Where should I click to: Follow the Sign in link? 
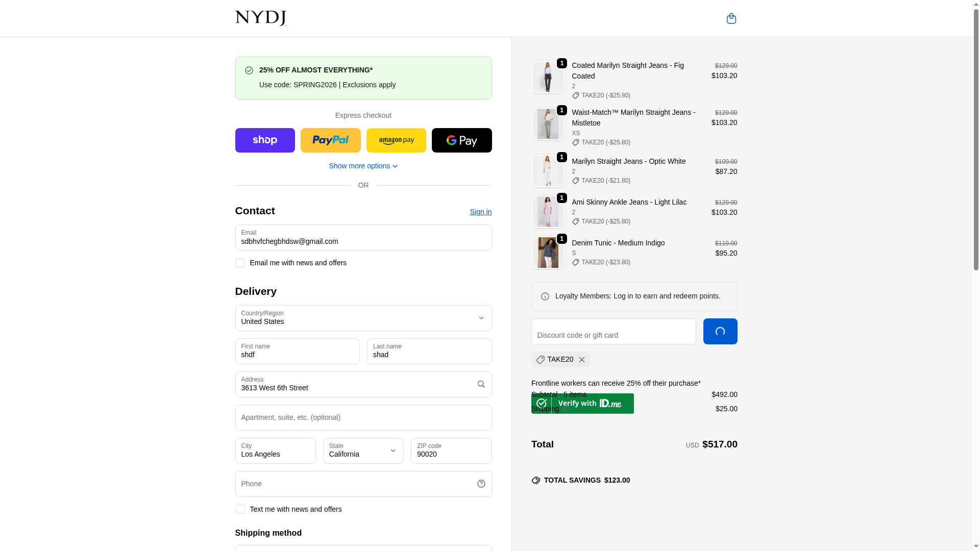[x=480, y=212]
